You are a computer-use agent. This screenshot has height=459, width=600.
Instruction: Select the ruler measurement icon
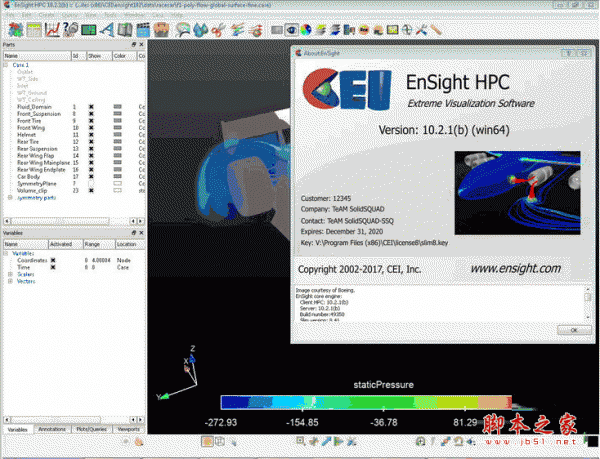tap(436, 30)
